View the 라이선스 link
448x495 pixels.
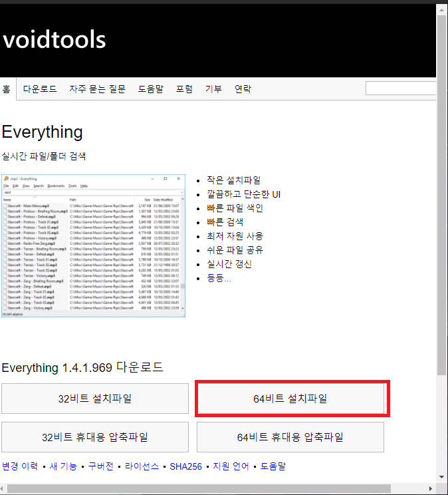point(142,466)
